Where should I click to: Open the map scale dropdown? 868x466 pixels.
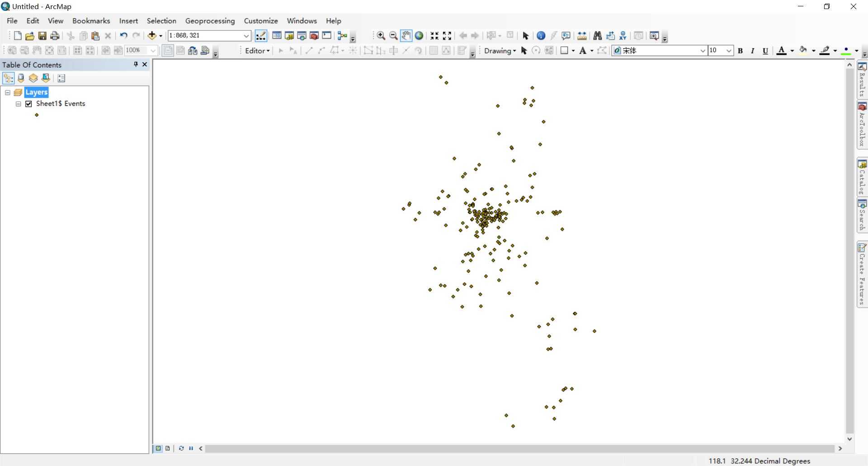tap(246, 36)
